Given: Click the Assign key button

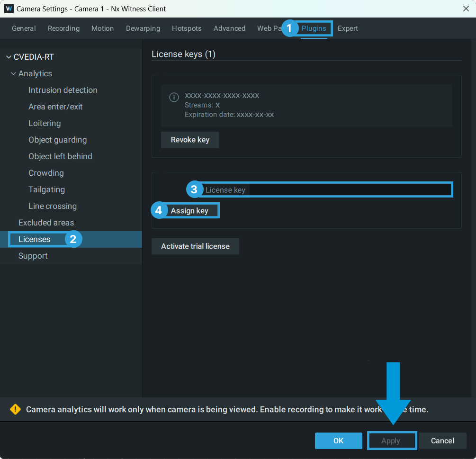Looking at the screenshot, I should [x=189, y=211].
